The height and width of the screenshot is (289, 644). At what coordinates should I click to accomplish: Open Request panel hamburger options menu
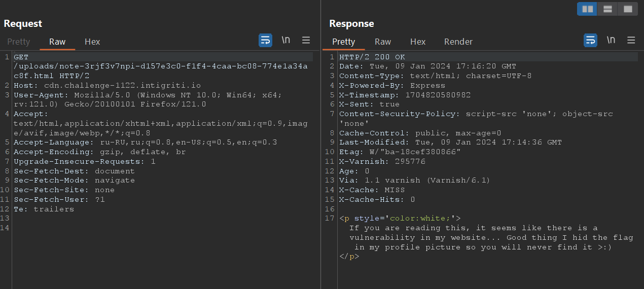point(306,41)
